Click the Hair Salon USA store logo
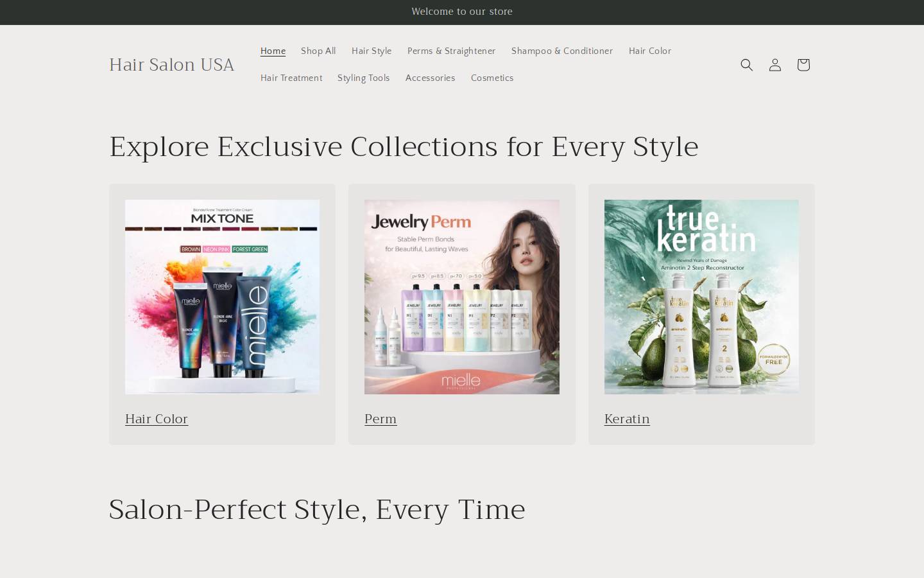Screen dimensions: 924x578 pos(172,65)
